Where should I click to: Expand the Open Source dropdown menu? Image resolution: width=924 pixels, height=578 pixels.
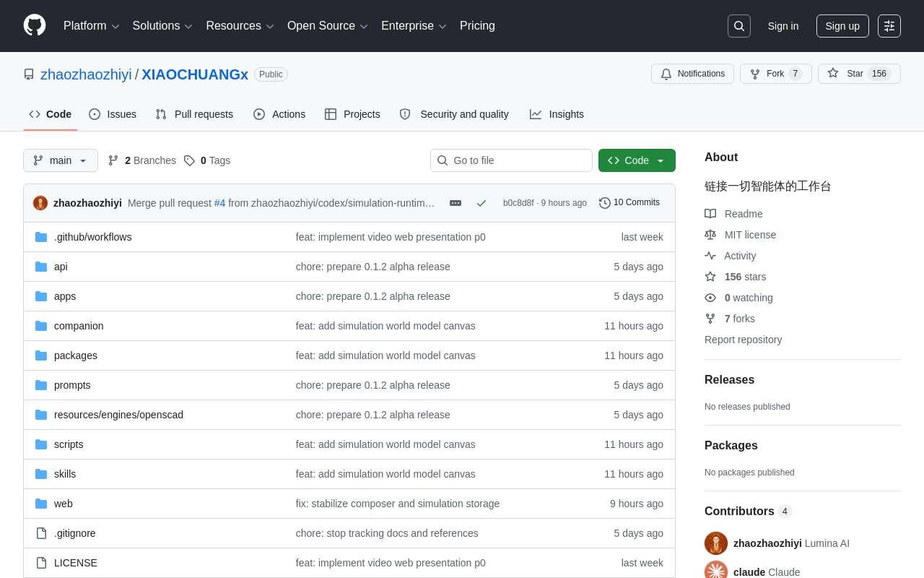coord(328,26)
